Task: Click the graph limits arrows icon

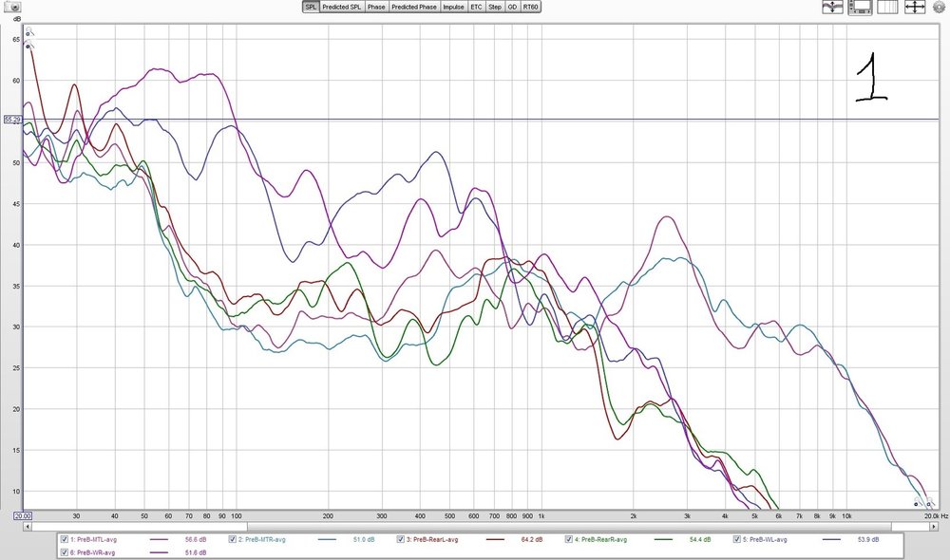Action: pyautogui.click(x=914, y=8)
